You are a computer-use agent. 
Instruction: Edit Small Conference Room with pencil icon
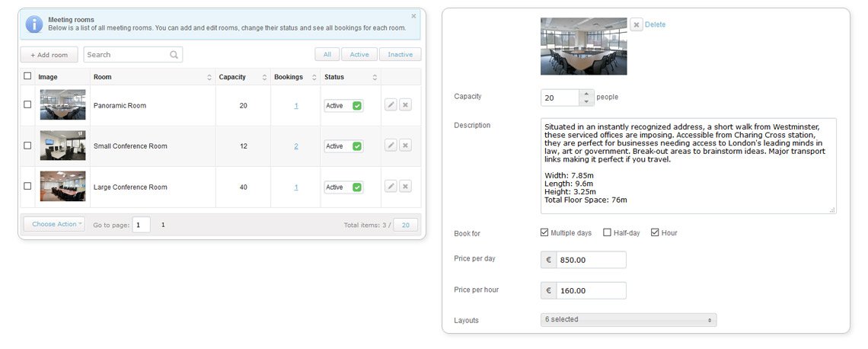391,145
